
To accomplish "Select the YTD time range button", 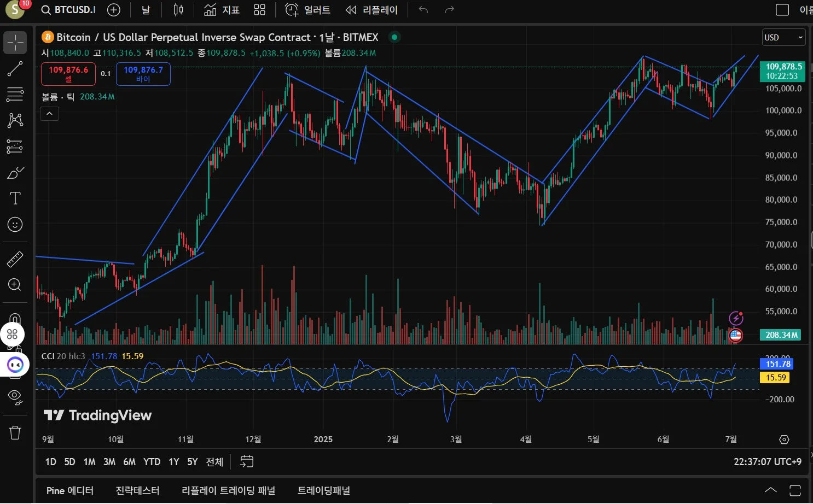I will click(x=152, y=462).
